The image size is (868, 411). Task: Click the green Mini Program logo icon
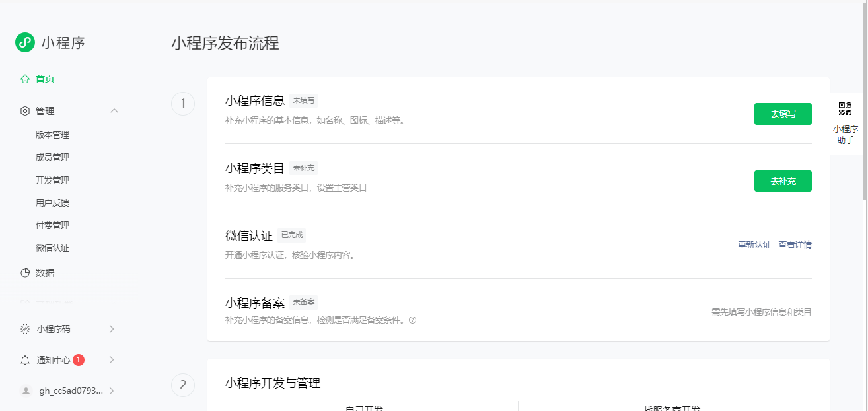pyautogui.click(x=25, y=42)
